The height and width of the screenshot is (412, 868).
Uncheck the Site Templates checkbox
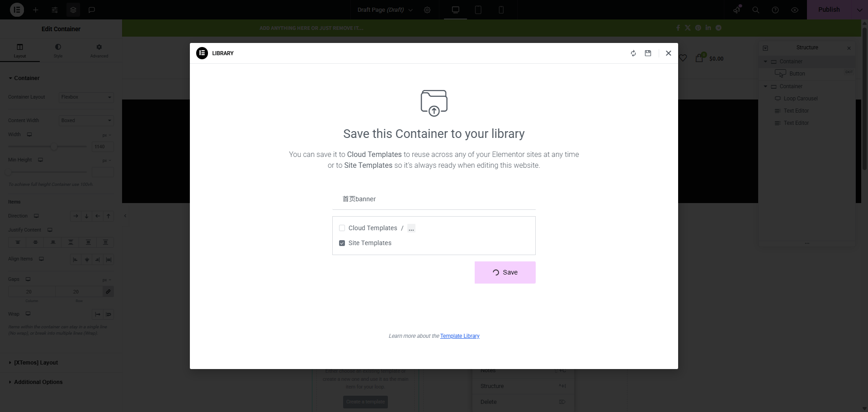(x=342, y=243)
